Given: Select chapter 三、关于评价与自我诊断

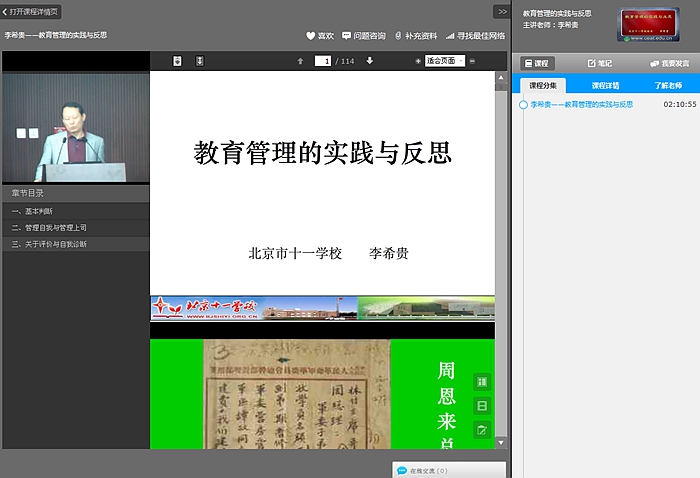Looking at the screenshot, I should click(x=76, y=244).
